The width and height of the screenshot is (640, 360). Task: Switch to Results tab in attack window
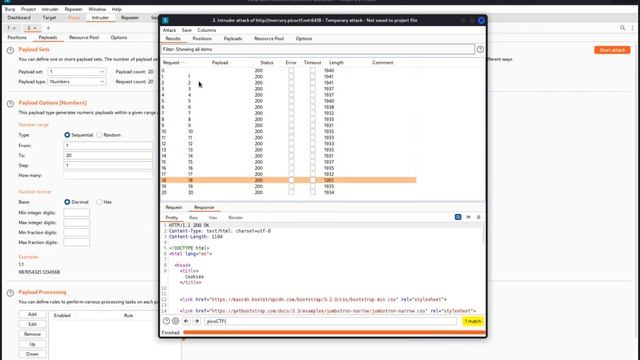pos(173,38)
